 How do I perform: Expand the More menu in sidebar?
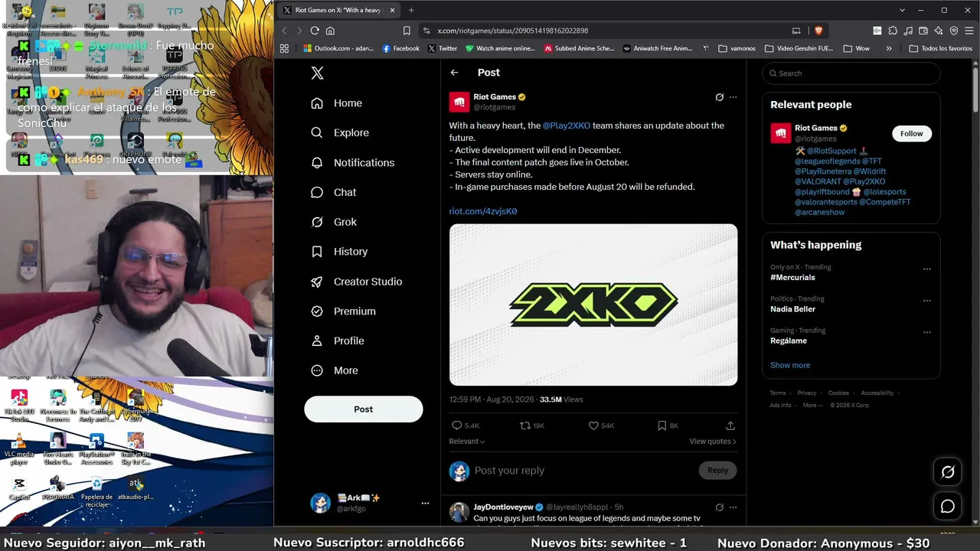[334, 370]
